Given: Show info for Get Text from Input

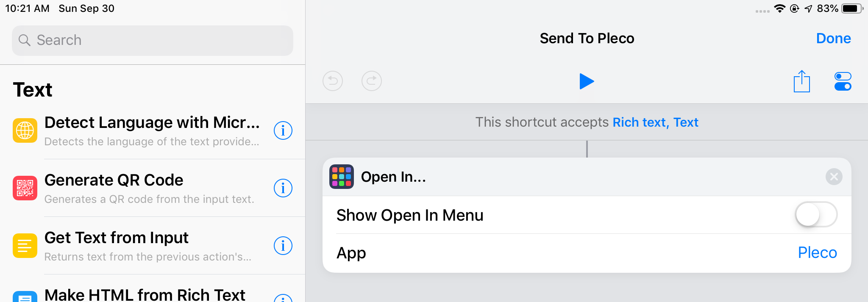Looking at the screenshot, I should pos(283,246).
